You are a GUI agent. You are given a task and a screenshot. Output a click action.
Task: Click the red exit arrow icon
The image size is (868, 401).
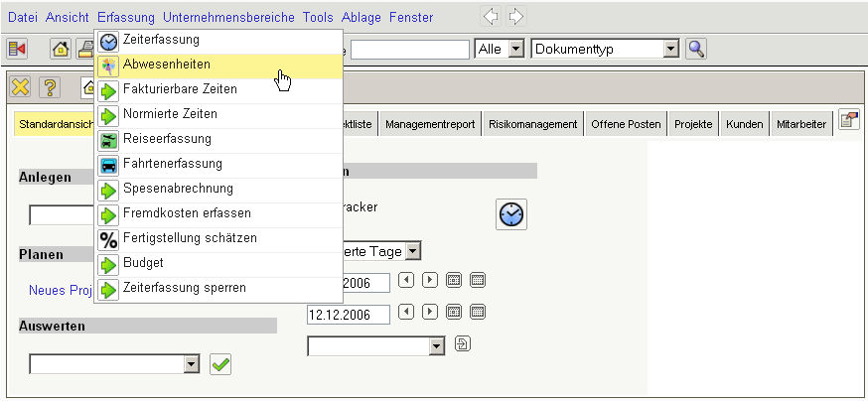pos(17,49)
